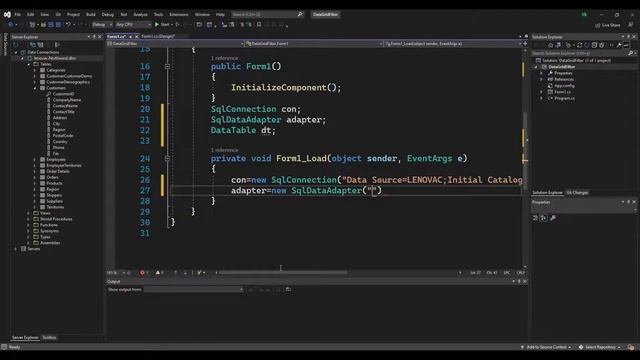640x360 pixels.
Task: Select the PostalCode column
Action: (63, 136)
